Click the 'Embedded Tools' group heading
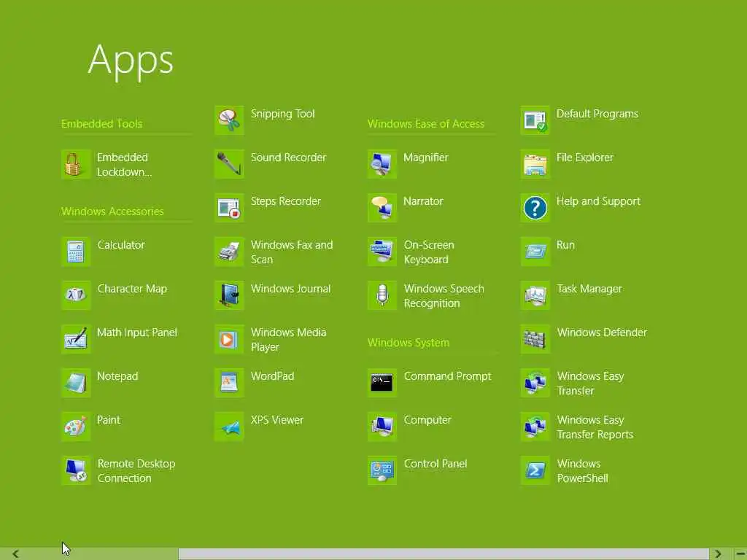 click(x=102, y=124)
